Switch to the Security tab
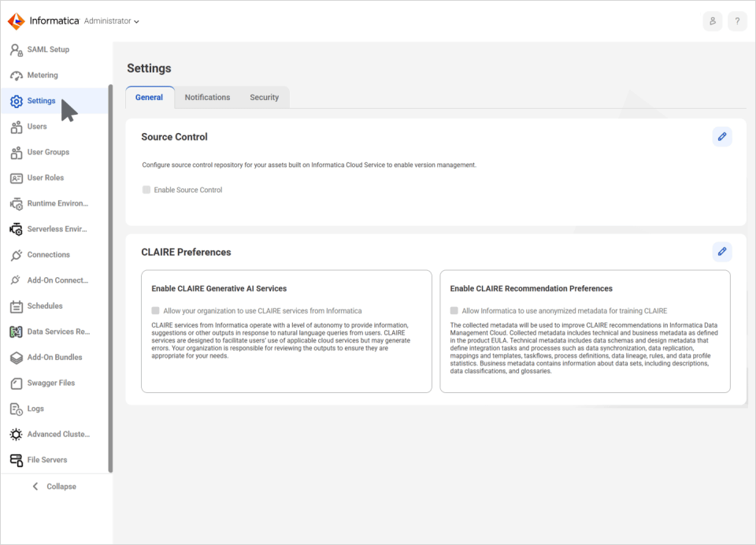 click(265, 98)
